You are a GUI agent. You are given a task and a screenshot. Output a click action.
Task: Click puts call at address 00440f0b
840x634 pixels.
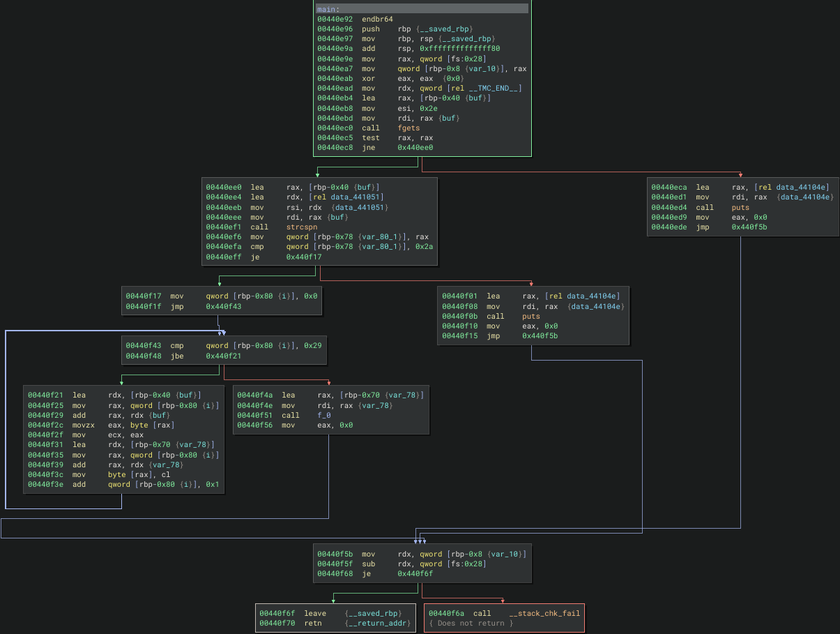click(x=532, y=316)
